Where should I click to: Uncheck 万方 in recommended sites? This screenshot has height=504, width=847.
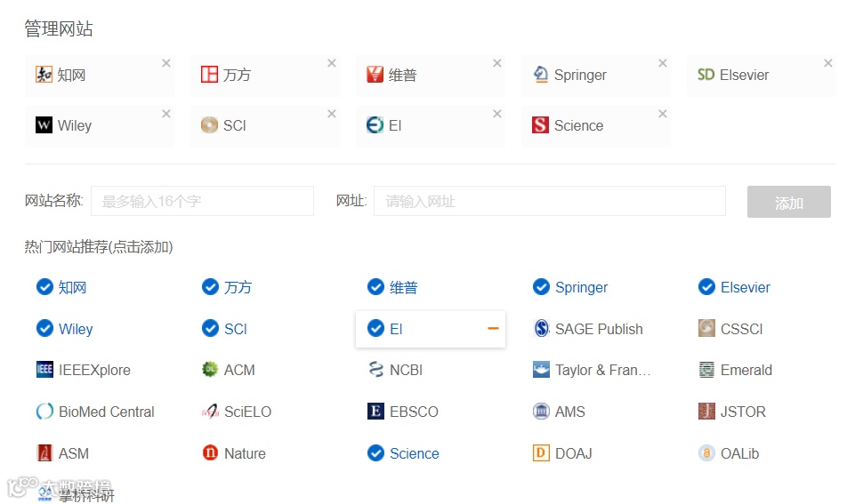pyautogui.click(x=210, y=287)
